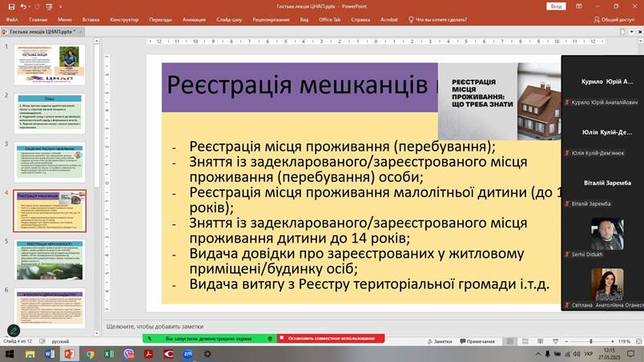Stop screen sharing with red button
The width and height of the screenshot is (644, 362).
click(327, 339)
